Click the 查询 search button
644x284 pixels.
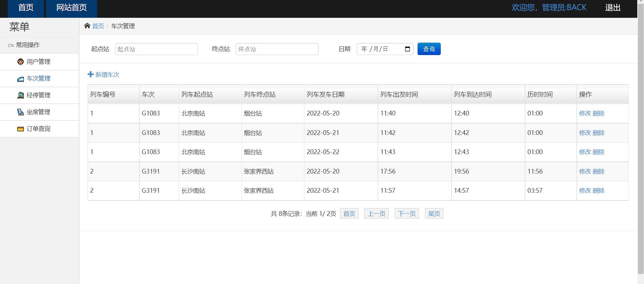click(429, 49)
